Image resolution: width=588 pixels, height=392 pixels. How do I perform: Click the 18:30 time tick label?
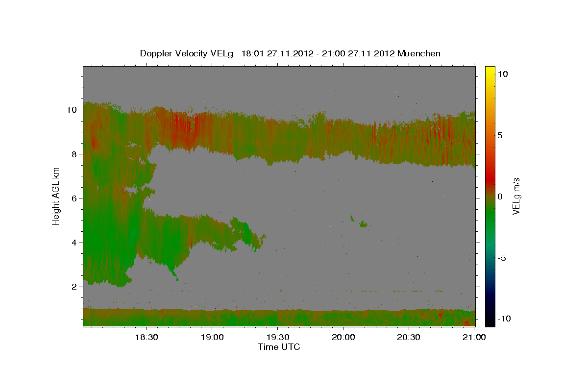pyautogui.click(x=146, y=337)
